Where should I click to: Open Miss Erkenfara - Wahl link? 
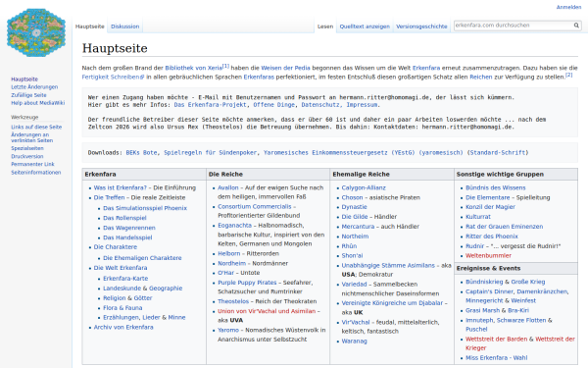[x=496, y=358]
